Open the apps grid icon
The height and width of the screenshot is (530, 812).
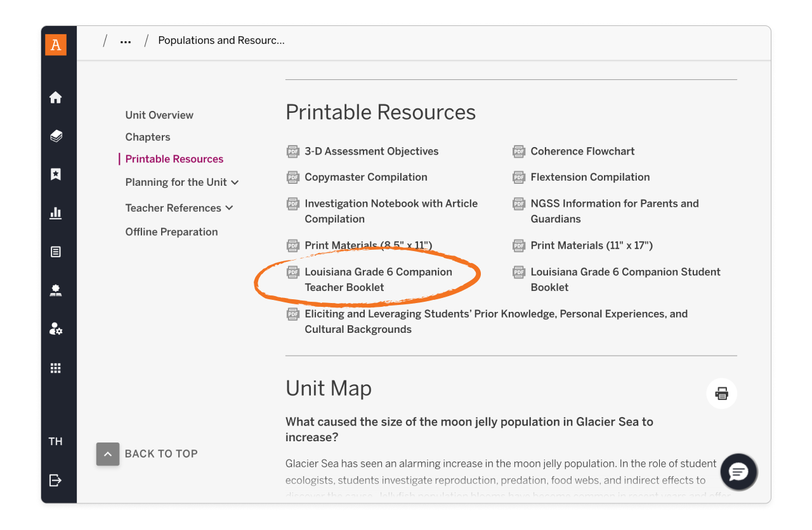click(56, 368)
